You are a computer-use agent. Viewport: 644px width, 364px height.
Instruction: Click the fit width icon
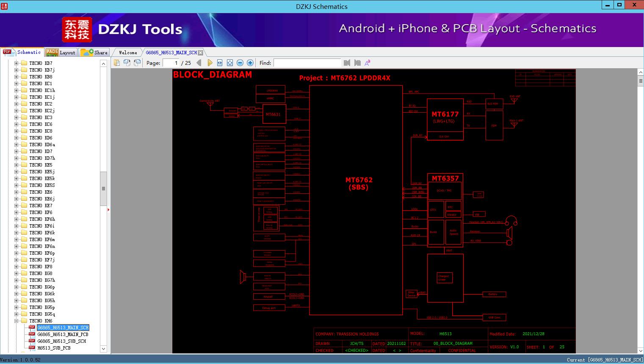(x=220, y=63)
